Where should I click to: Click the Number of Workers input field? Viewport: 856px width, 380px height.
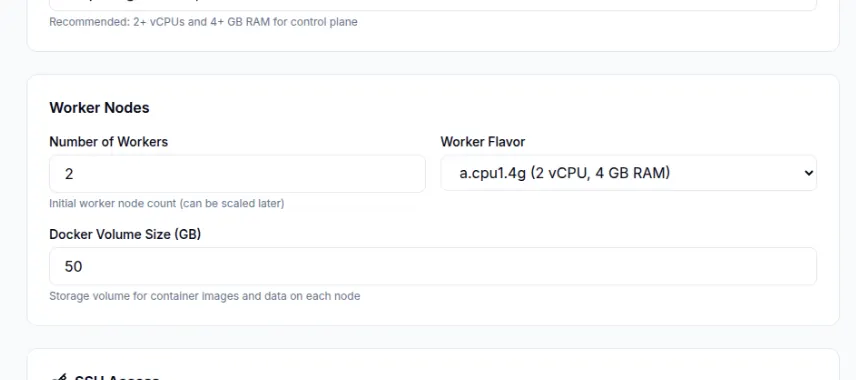click(x=237, y=174)
